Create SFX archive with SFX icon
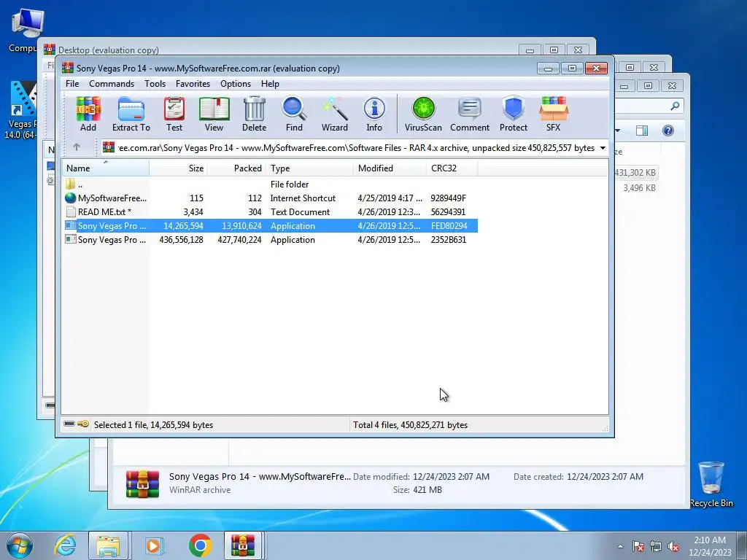Viewport: 747px width, 560px height. point(554,114)
